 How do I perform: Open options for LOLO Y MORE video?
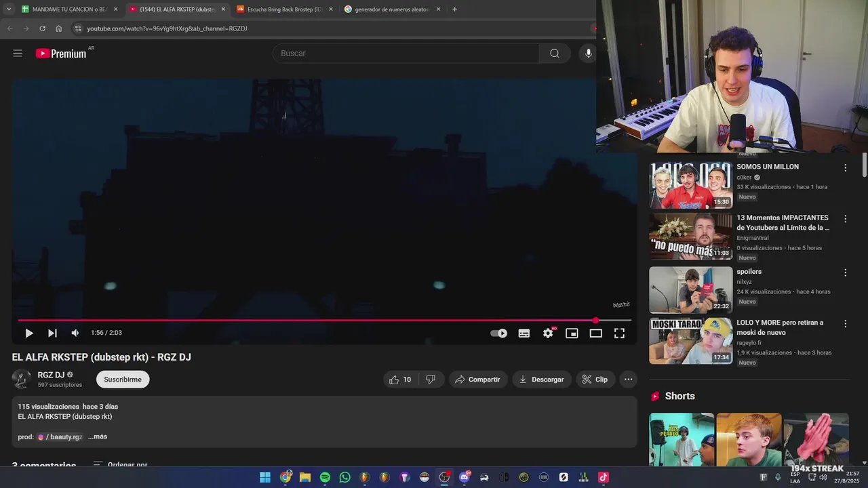(x=845, y=324)
